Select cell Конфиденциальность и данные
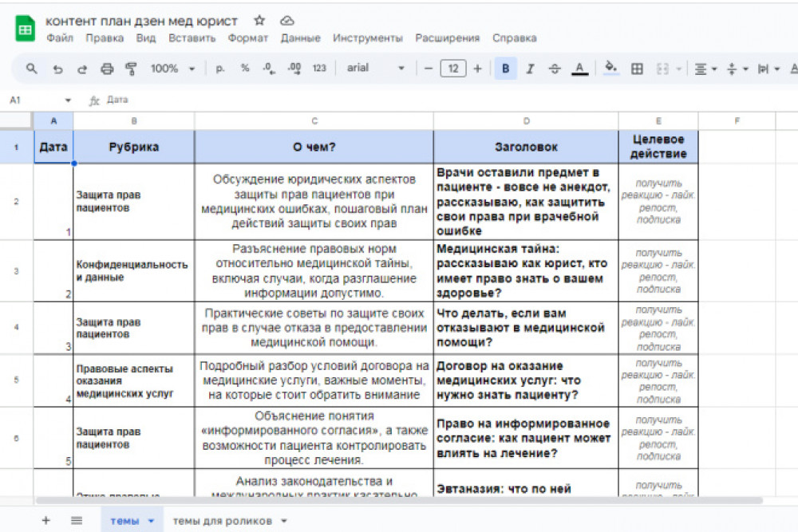Viewport: 798px width, 532px height. [x=134, y=271]
